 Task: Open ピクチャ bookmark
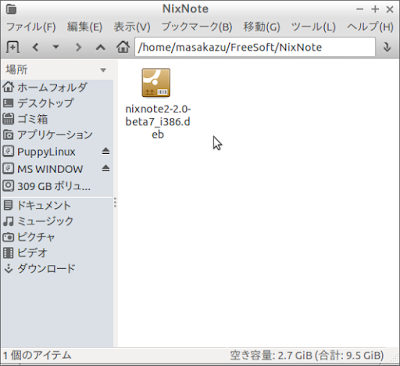point(57,237)
